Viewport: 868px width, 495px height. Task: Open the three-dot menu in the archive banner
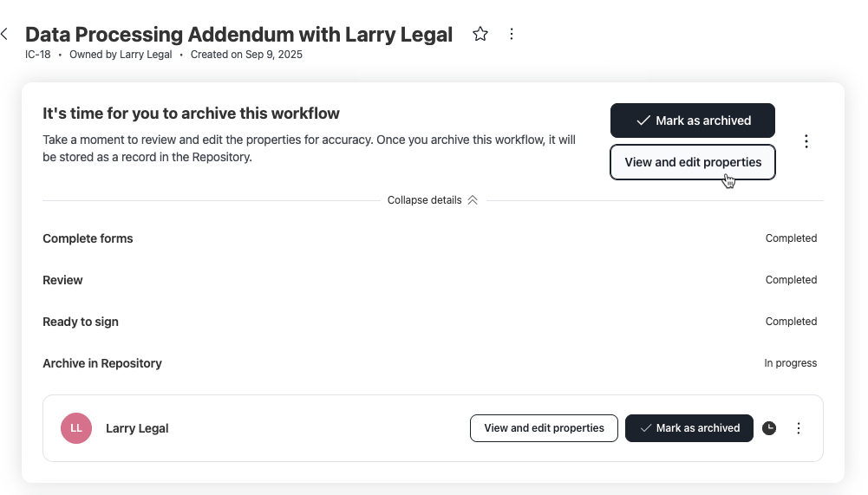click(806, 141)
